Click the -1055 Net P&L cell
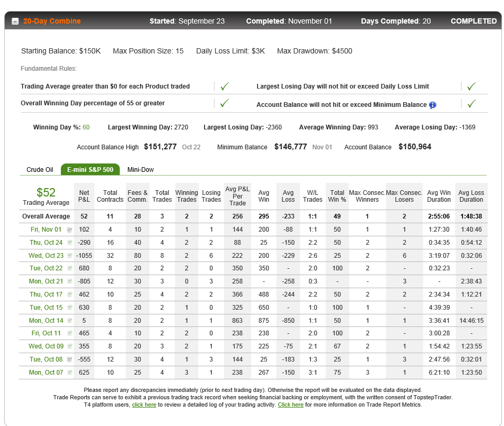 coord(84,256)
